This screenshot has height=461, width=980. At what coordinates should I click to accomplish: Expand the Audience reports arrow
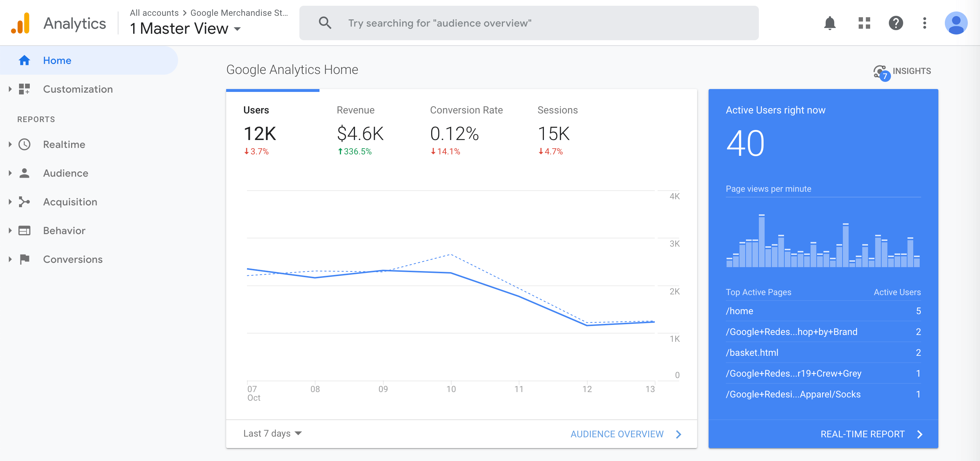pyautogui.click(x=10, y=173)
